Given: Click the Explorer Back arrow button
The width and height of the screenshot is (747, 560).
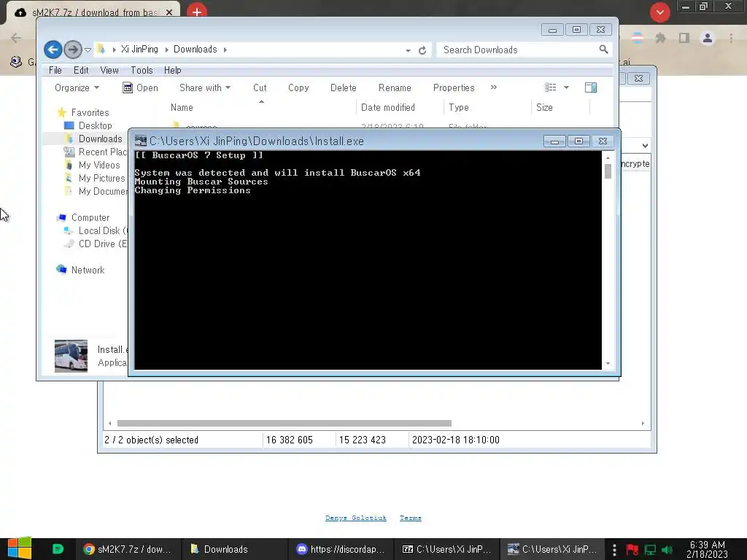Looking at the screenshot, I should (x=53, y=50).
